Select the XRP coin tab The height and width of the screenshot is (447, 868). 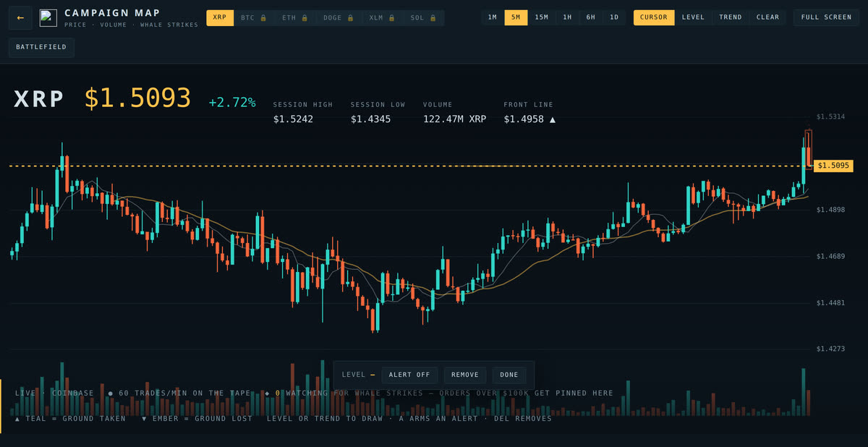[x=220, y=18]
